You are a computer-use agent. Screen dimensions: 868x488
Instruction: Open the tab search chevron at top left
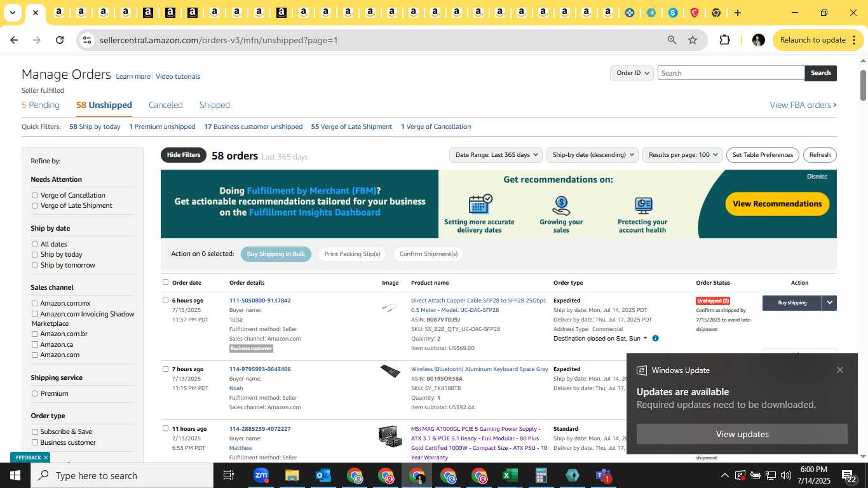(12, 13)
